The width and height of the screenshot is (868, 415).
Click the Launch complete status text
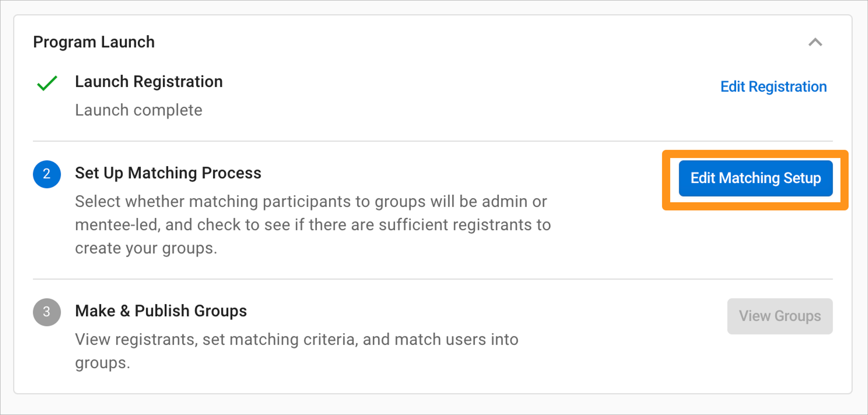click(139, 110)
